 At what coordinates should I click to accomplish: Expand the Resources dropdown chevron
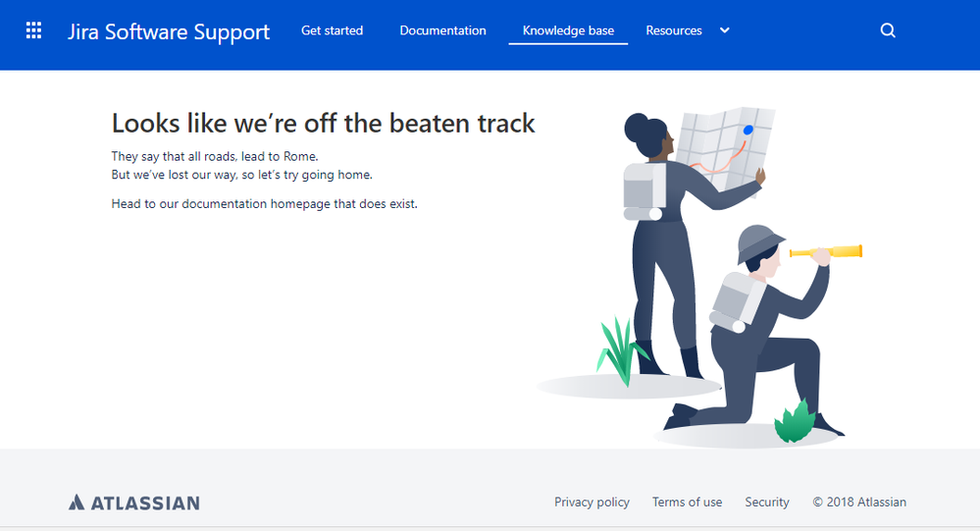click(x=724, y=30)
